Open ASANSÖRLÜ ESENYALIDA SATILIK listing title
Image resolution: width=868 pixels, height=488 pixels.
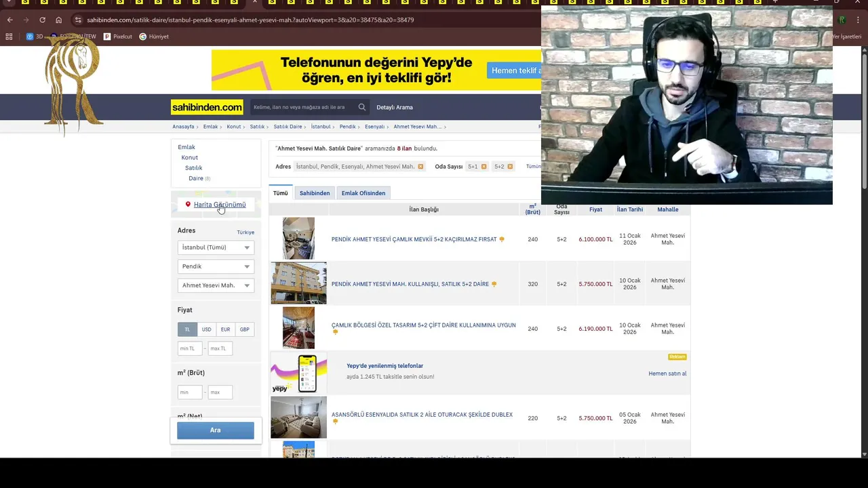(x=422, y=415)
